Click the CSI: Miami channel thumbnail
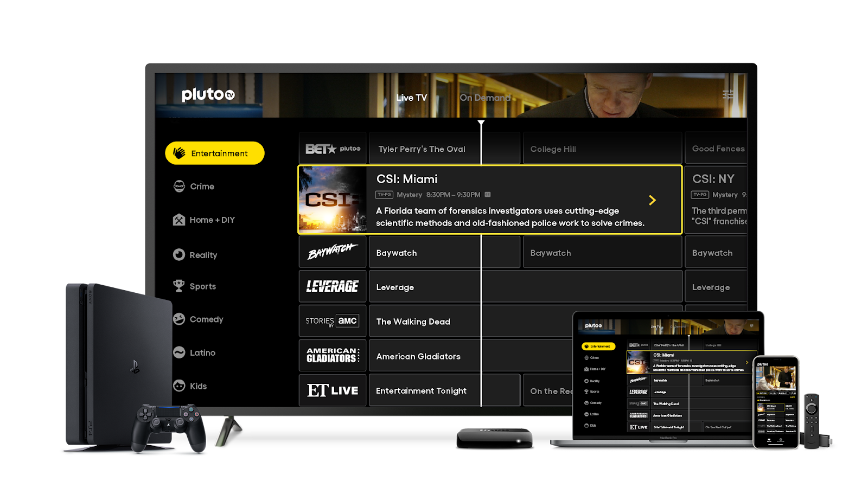 333,200
